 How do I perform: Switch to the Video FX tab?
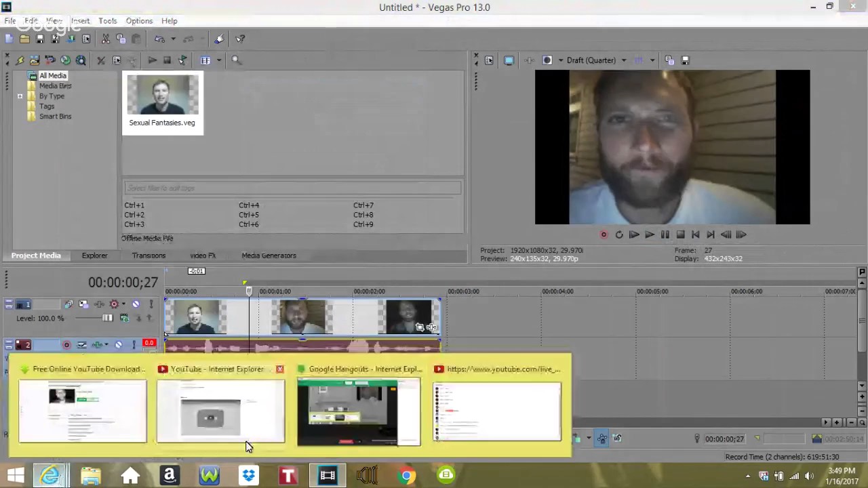pyautogui.click(x=203, y=256)
